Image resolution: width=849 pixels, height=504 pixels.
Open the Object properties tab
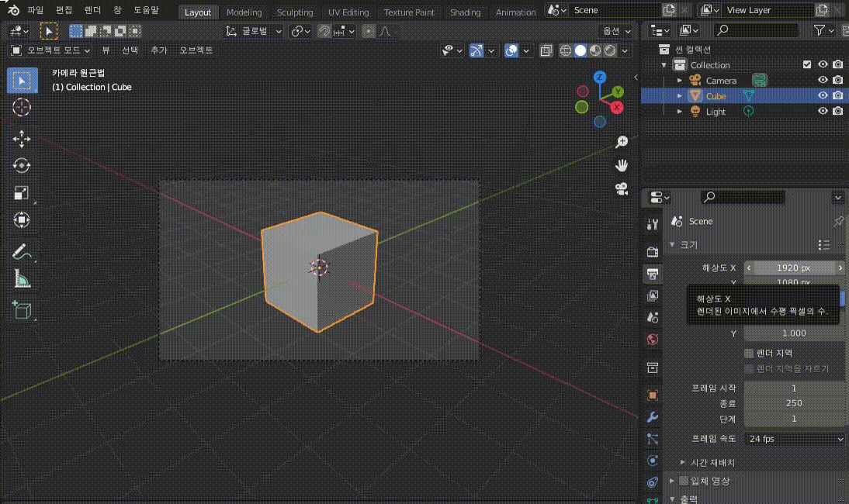pyautogui.click(x=653, y=395)
